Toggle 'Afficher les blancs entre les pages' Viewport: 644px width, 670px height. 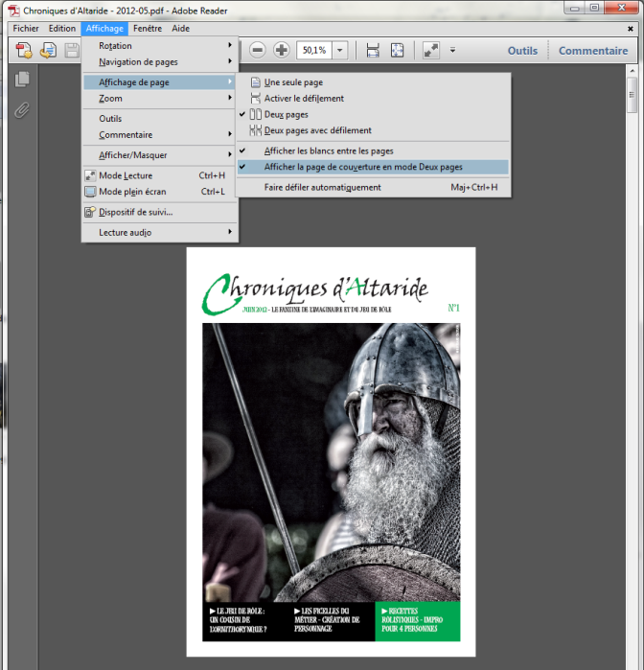click(x=329, y=150)
